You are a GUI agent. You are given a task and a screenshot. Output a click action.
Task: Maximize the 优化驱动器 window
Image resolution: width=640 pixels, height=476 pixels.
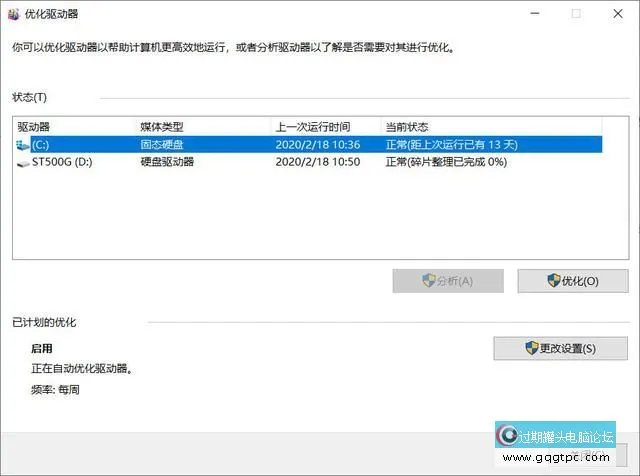pos(576,14)
